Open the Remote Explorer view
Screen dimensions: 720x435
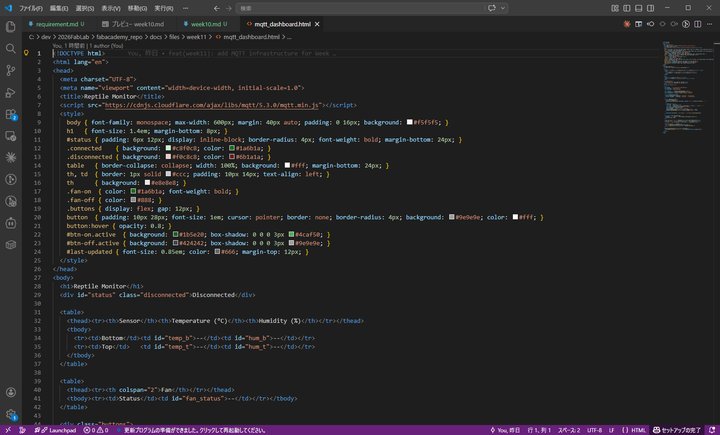11,136
